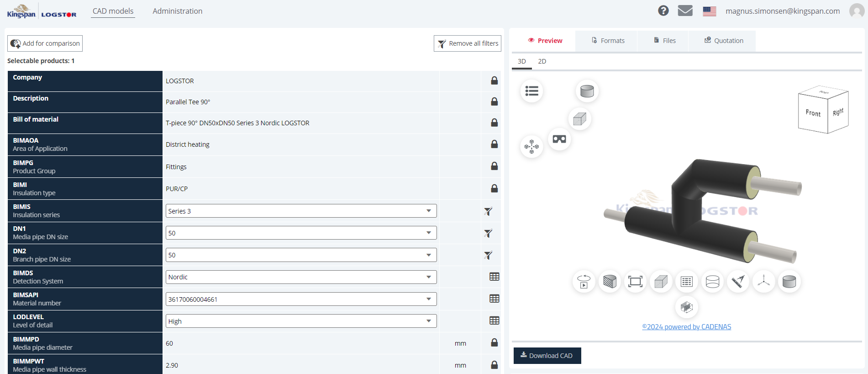This screenshot has width=868, height=374.
Task: Select the T-piece 90° DN50xDN50 text
Action: pyautogui.click(x=237, y=123)
